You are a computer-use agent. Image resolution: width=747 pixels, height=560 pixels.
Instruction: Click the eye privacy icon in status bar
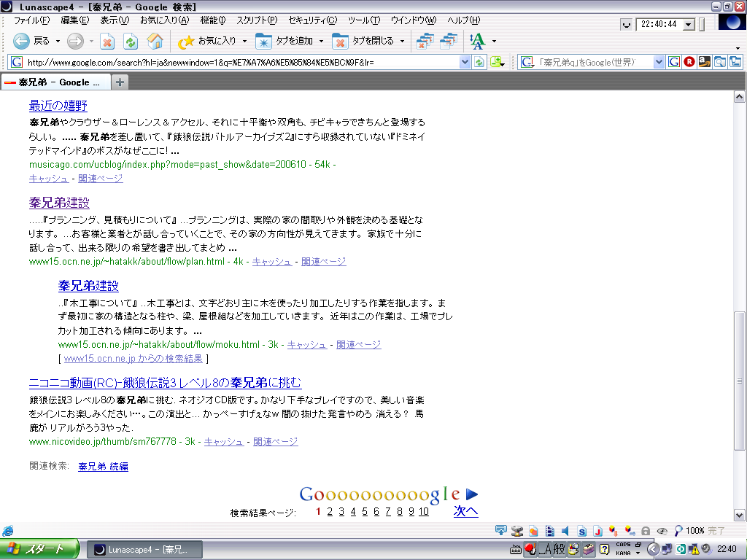coord(662,531)
